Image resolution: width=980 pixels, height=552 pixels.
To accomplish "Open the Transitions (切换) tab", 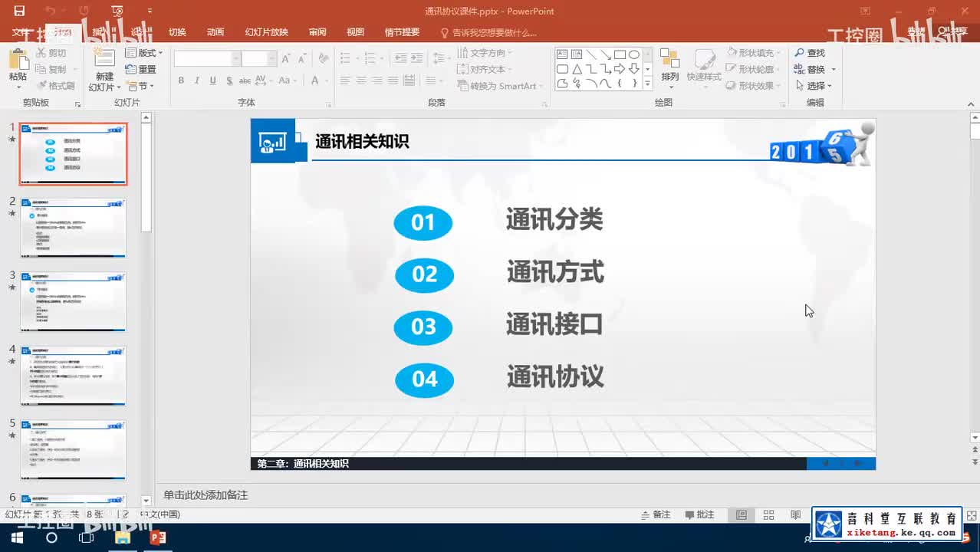I will point(177,32).
